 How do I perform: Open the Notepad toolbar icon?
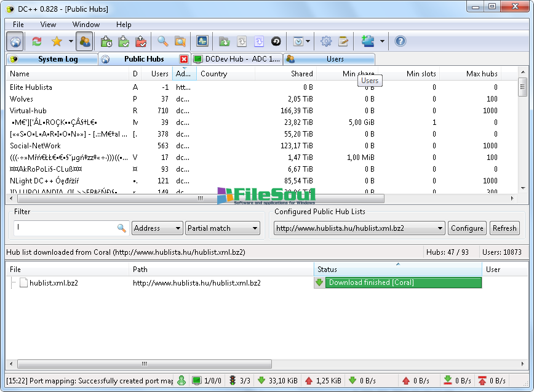coord(343,42)
